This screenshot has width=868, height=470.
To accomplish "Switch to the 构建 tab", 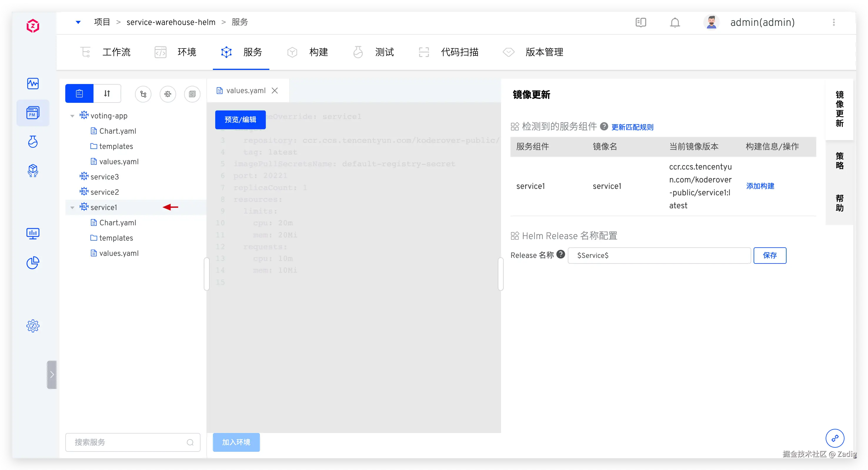I will click(307, 52).
